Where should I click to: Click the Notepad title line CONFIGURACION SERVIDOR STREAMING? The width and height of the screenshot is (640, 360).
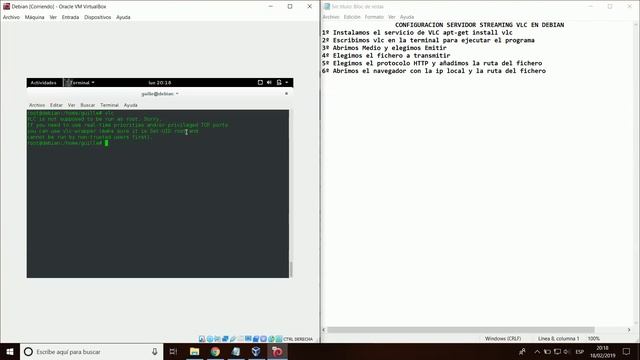(x=480, y=25)
